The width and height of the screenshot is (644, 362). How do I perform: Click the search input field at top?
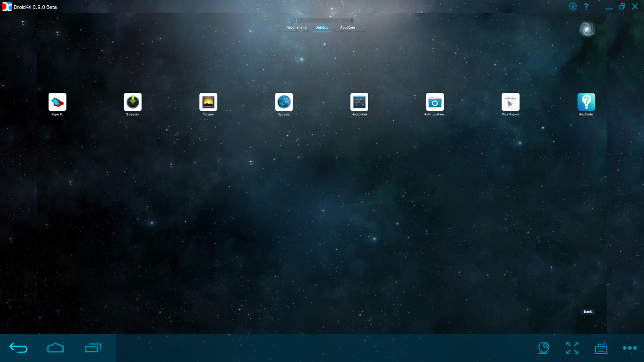324,20
